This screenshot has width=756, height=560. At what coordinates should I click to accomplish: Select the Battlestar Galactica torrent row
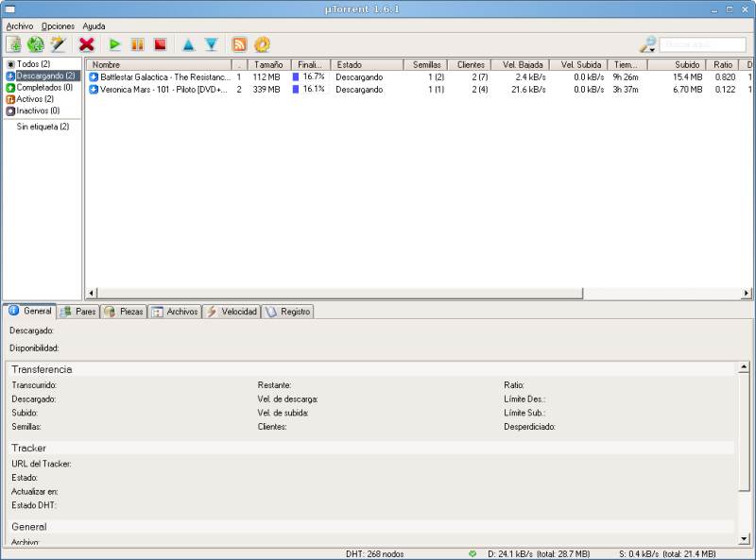[420, 77]
